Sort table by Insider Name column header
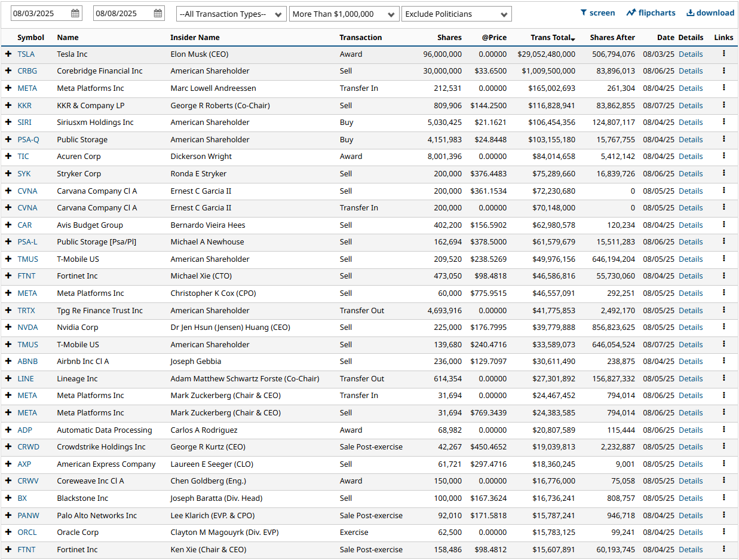 click(195, 37)
